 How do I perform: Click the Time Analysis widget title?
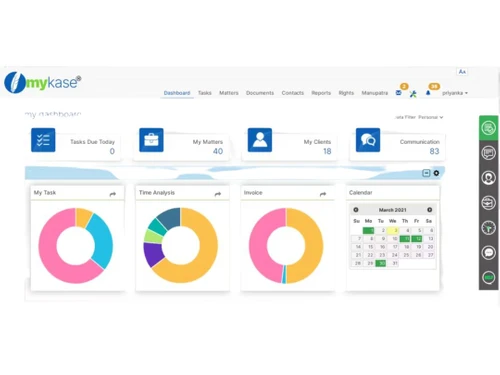tap(157, 193)
